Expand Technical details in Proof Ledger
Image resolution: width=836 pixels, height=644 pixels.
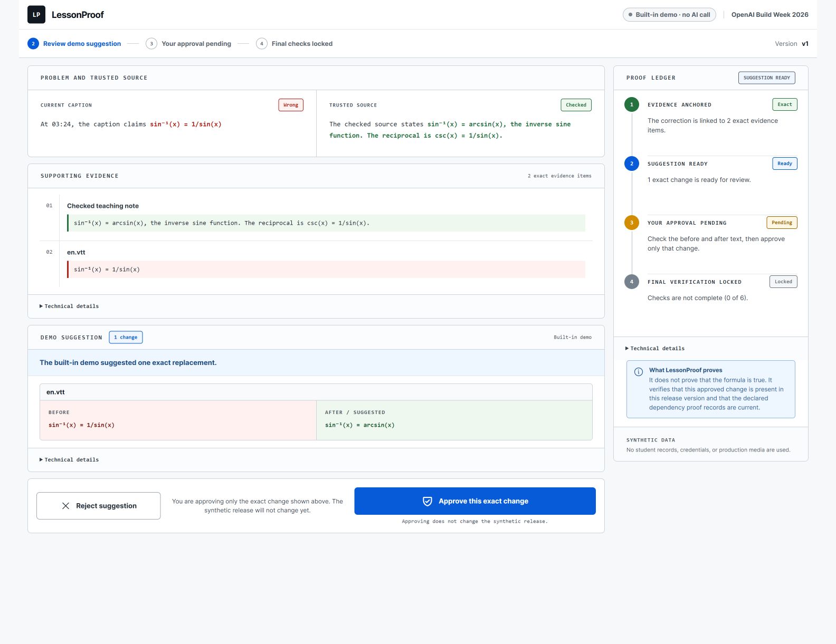[655, 349]
